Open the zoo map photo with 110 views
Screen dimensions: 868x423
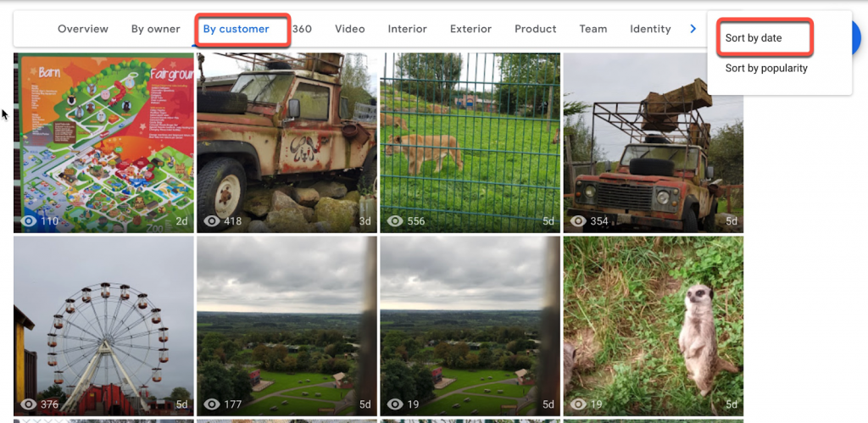tap(103, 143)
